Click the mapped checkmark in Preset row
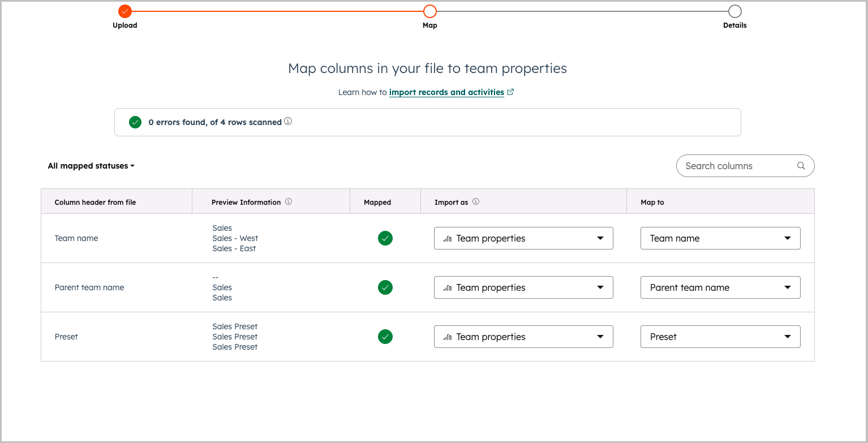Image resolution: width=868 pixels, height=443 pixels. 385,337
